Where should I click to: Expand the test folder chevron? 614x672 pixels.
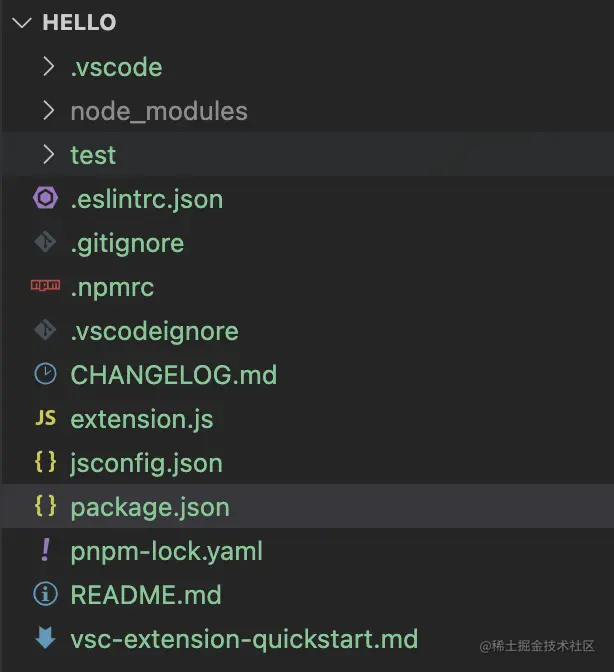point(48,155)
